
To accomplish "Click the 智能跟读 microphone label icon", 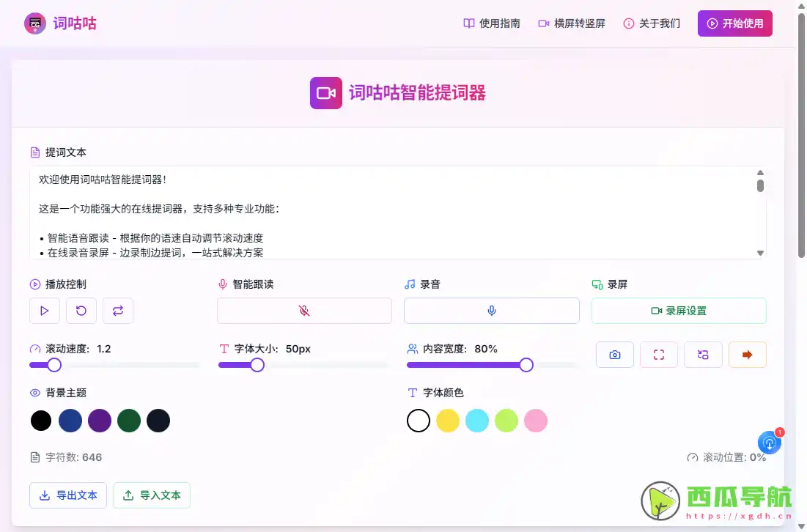I will (x=222, y=284).
